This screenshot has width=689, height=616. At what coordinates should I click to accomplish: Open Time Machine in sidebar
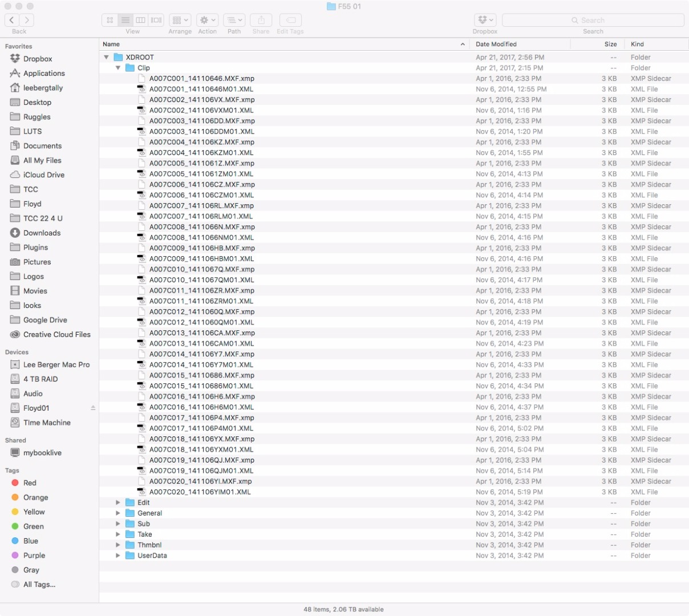click(x=47, y=423)
